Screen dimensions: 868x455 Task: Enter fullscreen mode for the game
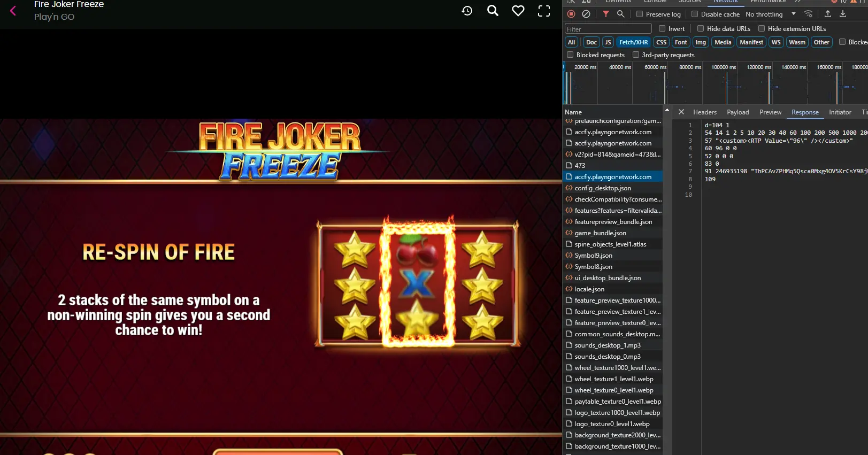[544, 11]
